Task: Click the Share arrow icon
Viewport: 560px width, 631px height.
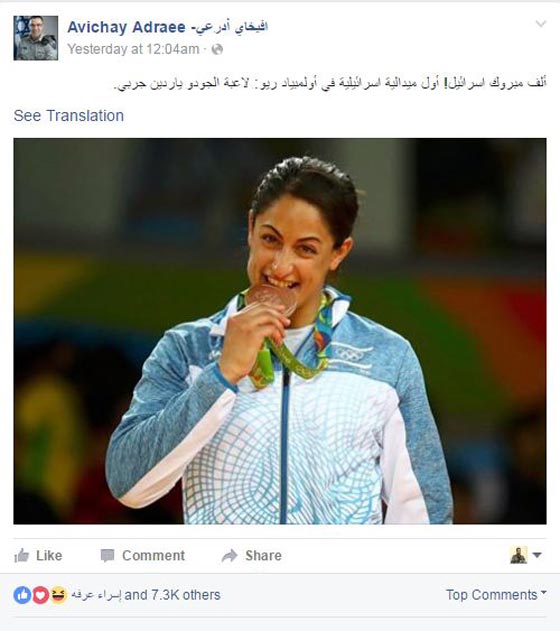Action: [x=230, y=556]
